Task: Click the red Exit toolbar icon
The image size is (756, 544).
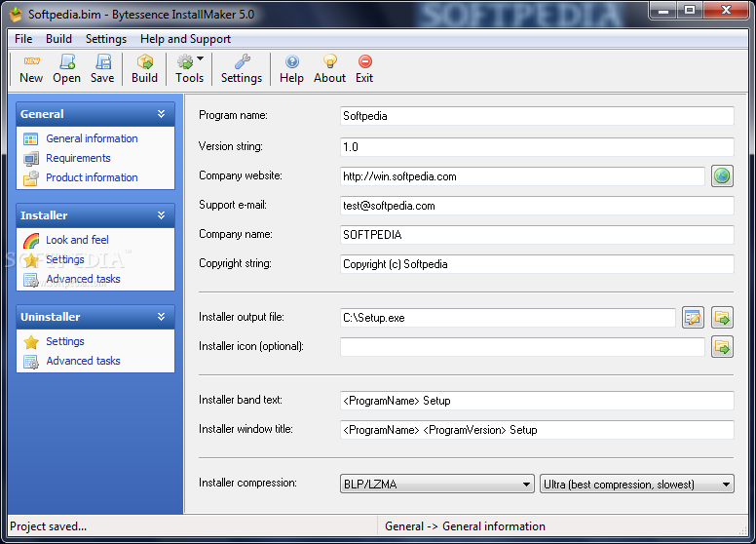Action: pos(365,61)
